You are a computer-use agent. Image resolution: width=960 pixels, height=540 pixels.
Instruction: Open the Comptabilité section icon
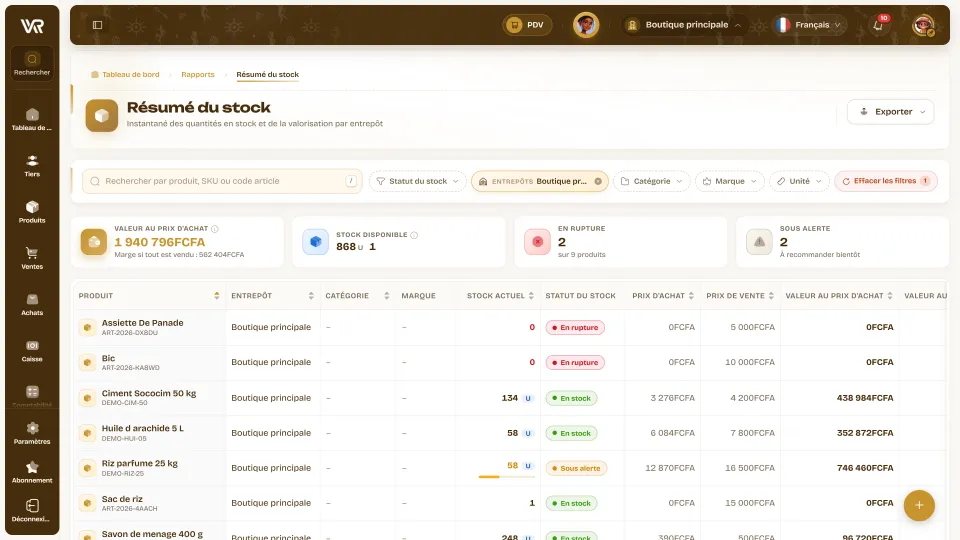click(32, 392)
